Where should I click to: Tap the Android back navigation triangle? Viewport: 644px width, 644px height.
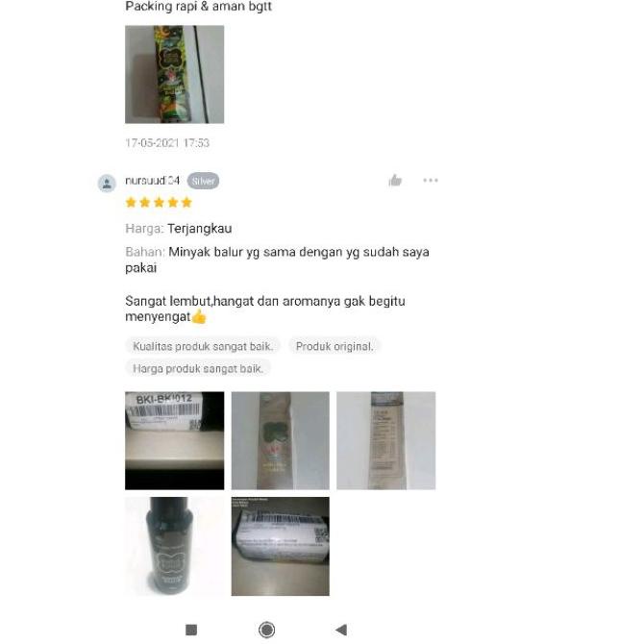tap(341, 630)
